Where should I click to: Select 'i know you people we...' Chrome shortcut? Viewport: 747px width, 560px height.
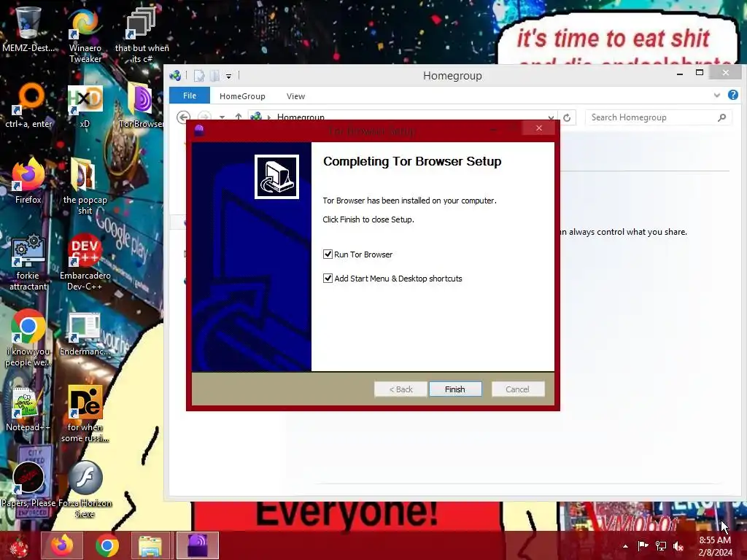(x=28, y=338)
